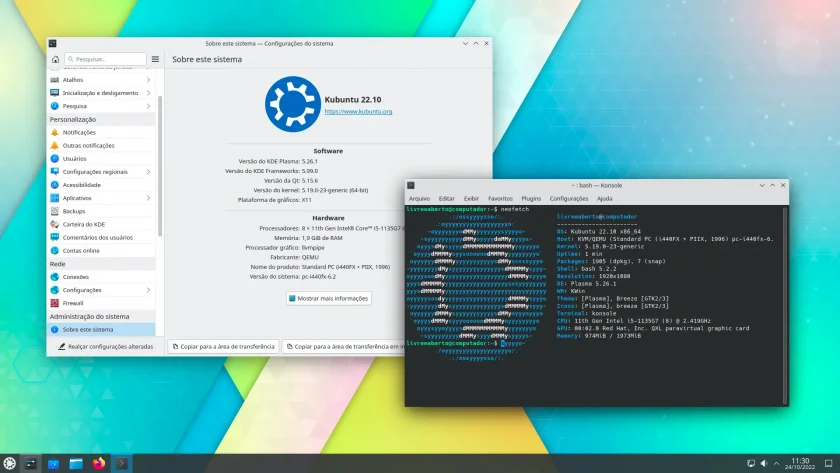The image size is (840, 473).
Task: Open Konsole Ajuda menu
Action: [604, 199]
